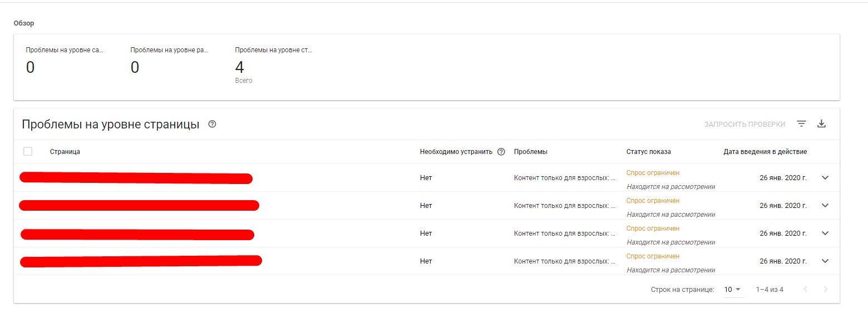Click first row's Спрос ограничен status
The width and height of the screenshot is (868, 328).
tap(653, 173)
